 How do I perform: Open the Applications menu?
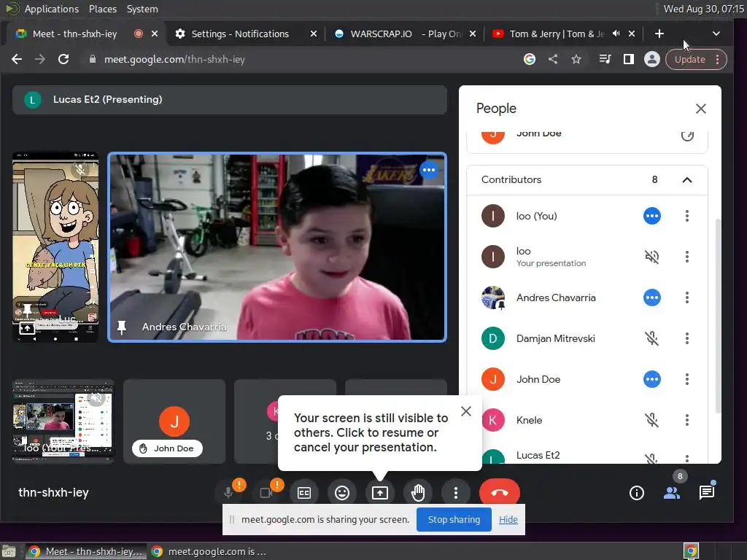[52, 9]
